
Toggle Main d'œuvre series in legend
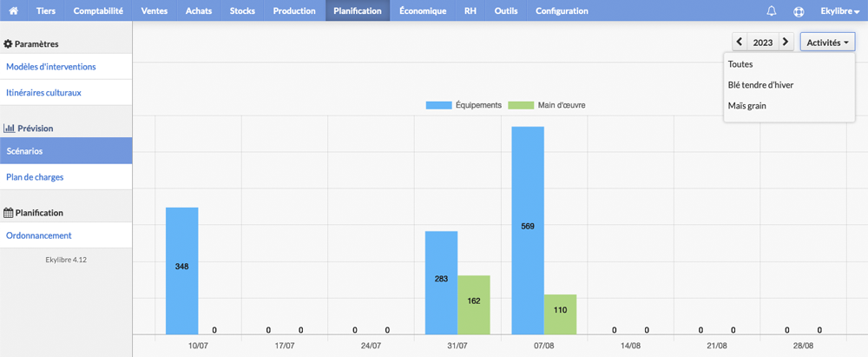tap(547, 105)
